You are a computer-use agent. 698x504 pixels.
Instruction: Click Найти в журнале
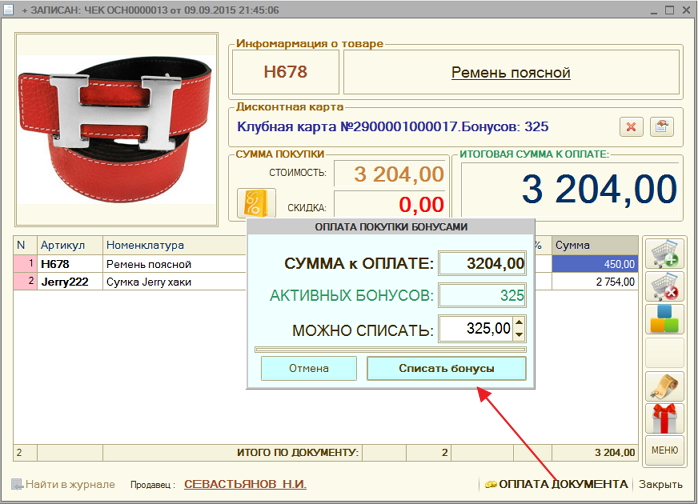63,484
